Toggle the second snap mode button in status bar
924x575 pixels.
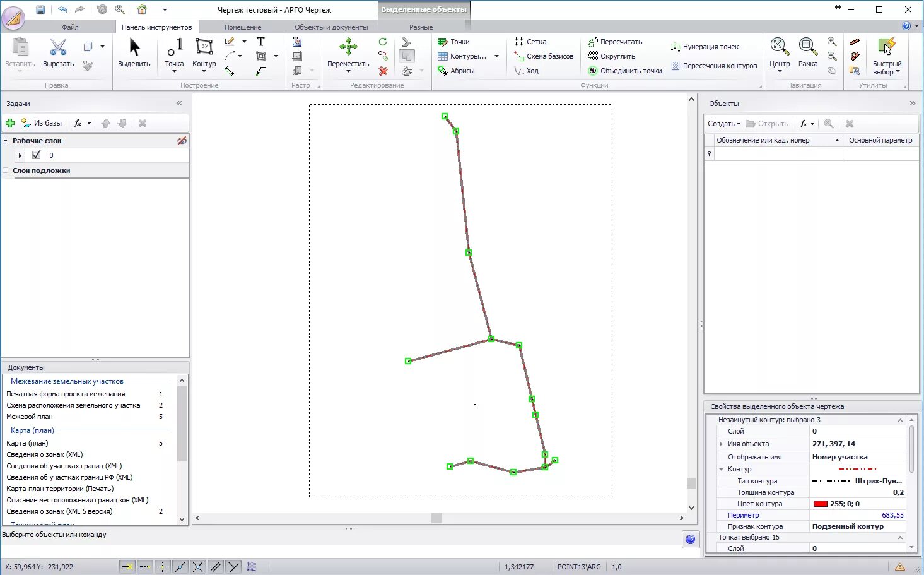[x=144, y=567]
